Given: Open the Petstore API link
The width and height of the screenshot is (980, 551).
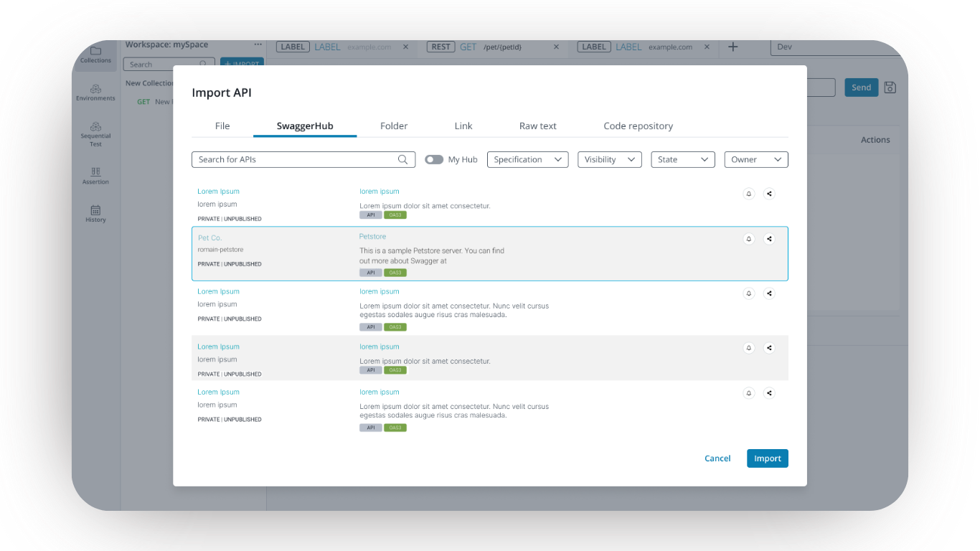Looking at the screenshot, I should pos(372,237).
